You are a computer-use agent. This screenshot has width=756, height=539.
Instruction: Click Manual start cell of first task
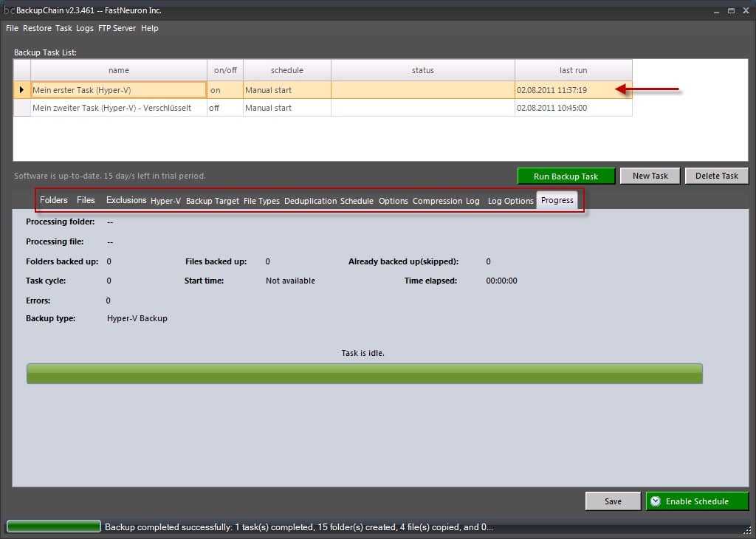coord(287,90)
